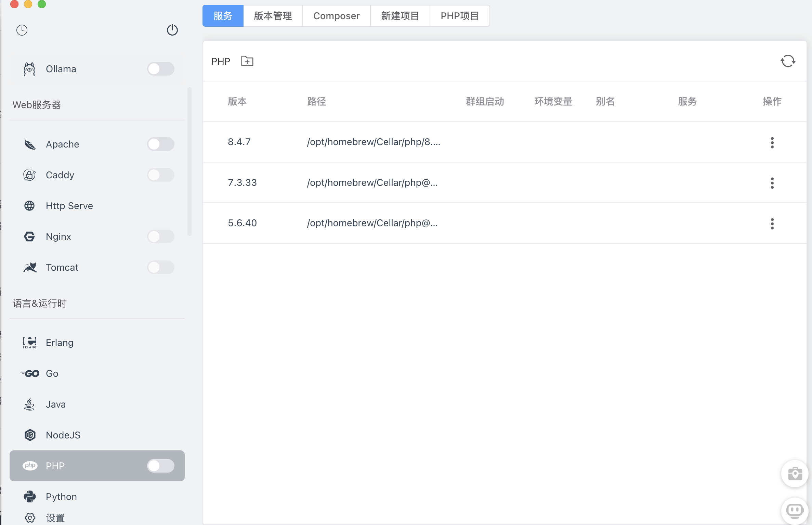Click the clock history icon
This screenshot has height=525, width=812.
click(x=22, y=30)
